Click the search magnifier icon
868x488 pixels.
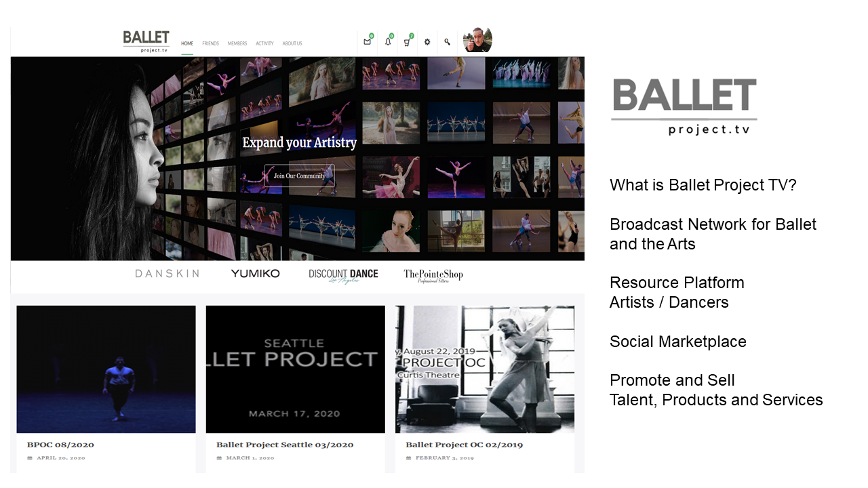tap(447, 42)
